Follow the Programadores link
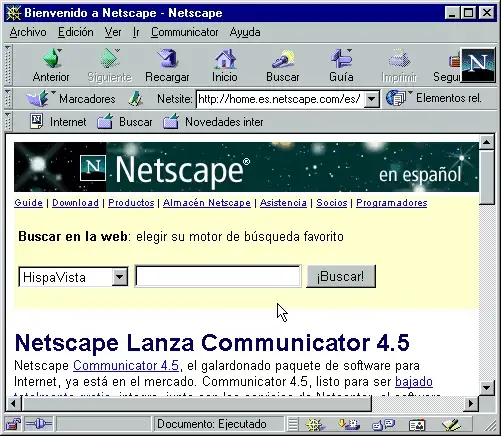 [392, 203]
